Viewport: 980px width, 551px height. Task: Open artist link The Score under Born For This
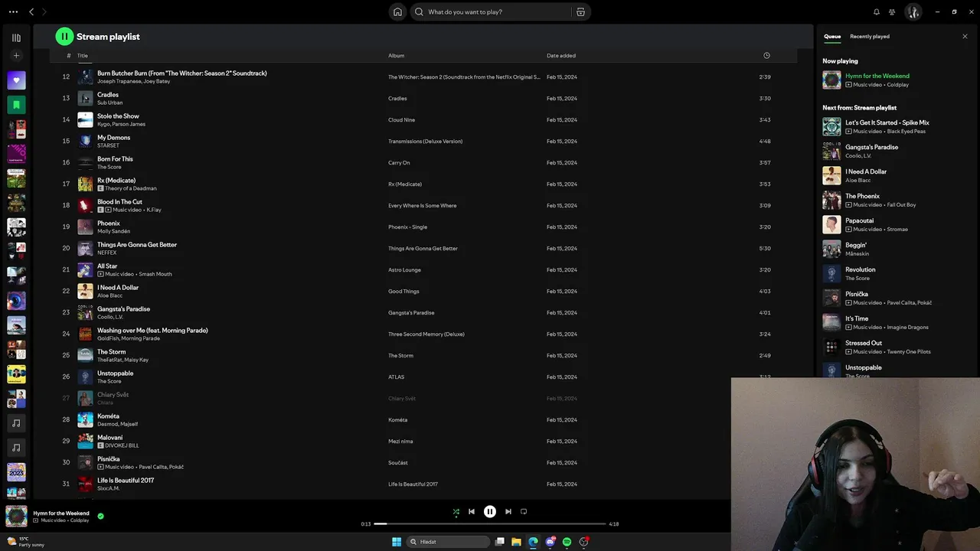(x=109, y=167)
